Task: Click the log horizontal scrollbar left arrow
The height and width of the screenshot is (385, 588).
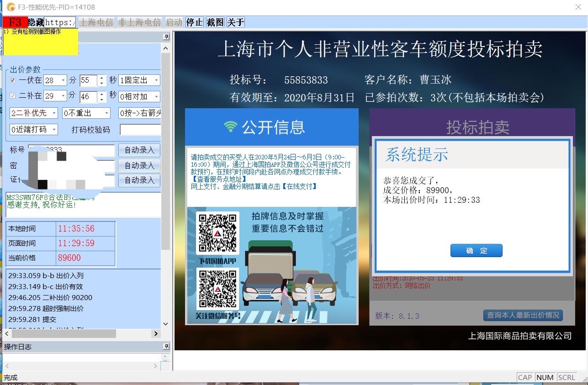Action: [7, 334]
